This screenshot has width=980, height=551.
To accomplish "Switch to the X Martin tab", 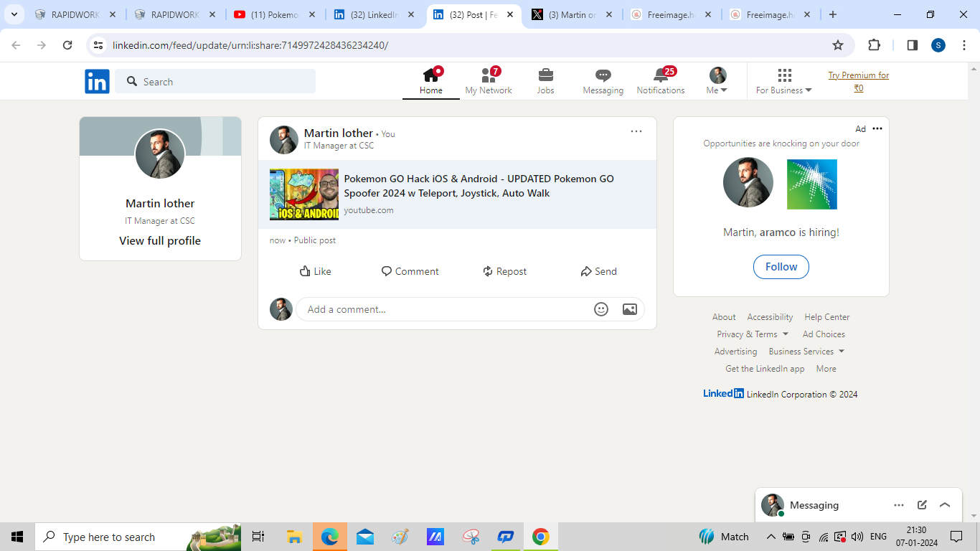I will (x=572, y=14).
